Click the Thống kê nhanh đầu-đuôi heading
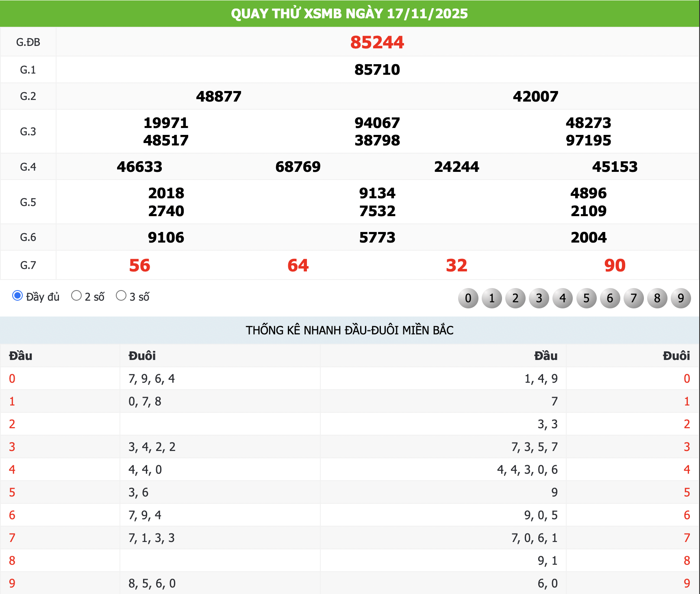Viewport: 700px width, 594px height. click(x=350, y=330)
